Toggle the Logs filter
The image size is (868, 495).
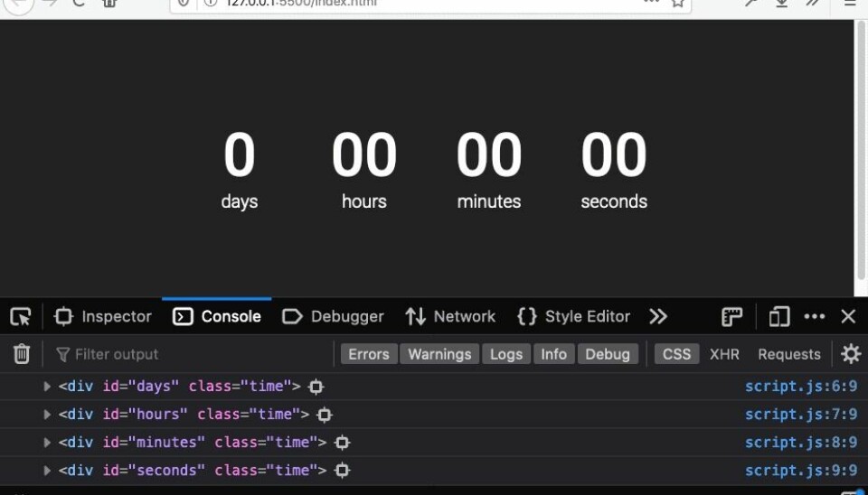506,354
